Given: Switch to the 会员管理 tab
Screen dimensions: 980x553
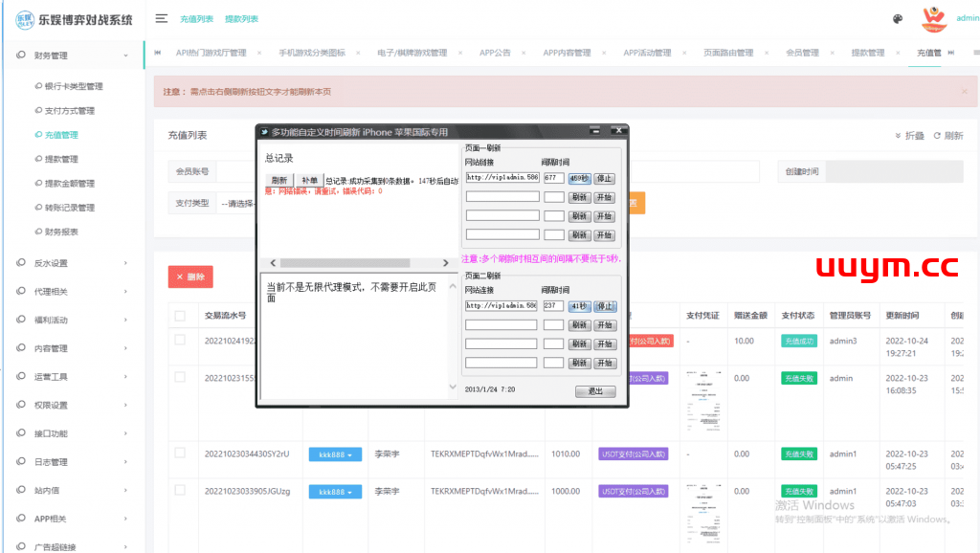Looking at the screenshot, I should [x=801, y=54].
